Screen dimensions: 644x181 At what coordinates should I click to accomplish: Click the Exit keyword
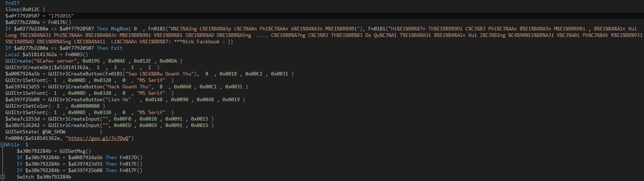[116, 48]
